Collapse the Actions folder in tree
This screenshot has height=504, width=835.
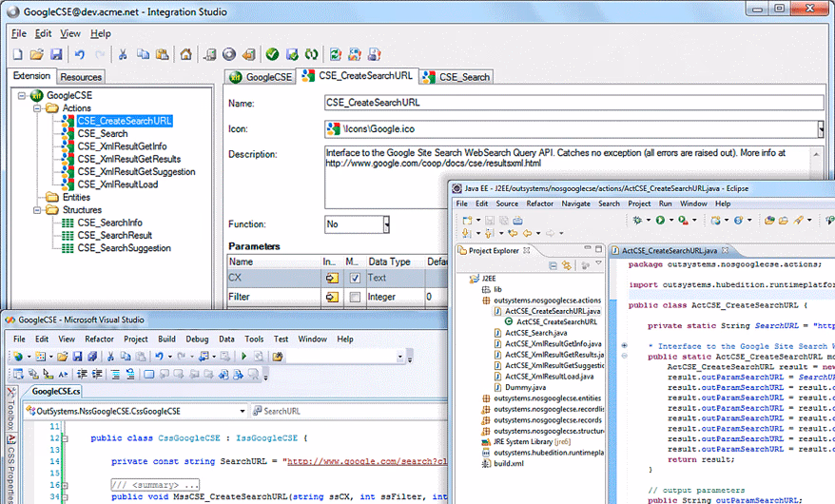click(37, 108)
